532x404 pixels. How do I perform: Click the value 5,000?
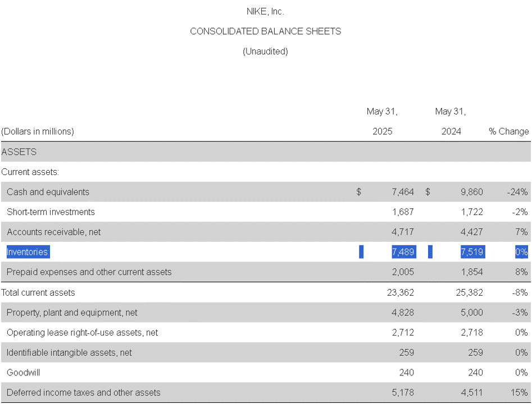[472, 313]
